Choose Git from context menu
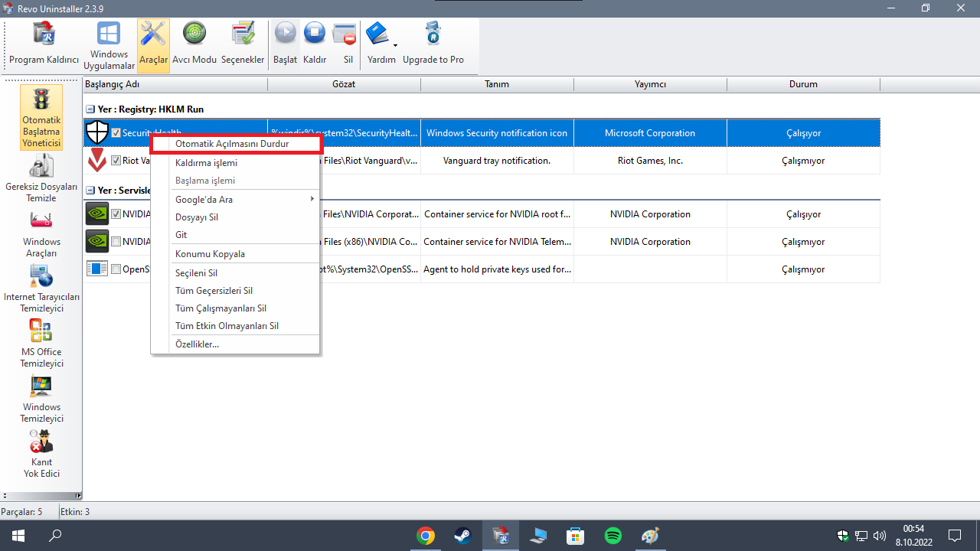The image size is (980, 551). click(235, 235)
